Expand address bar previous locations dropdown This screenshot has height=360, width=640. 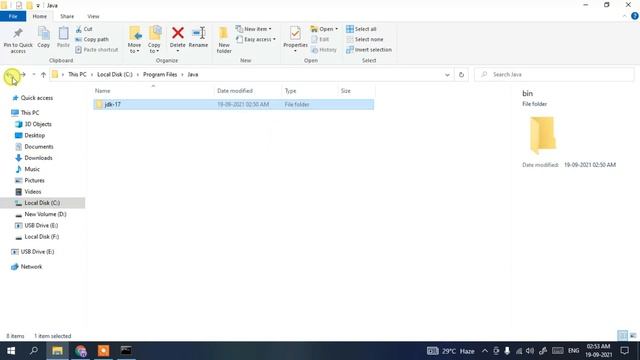(x=447, y=75)
